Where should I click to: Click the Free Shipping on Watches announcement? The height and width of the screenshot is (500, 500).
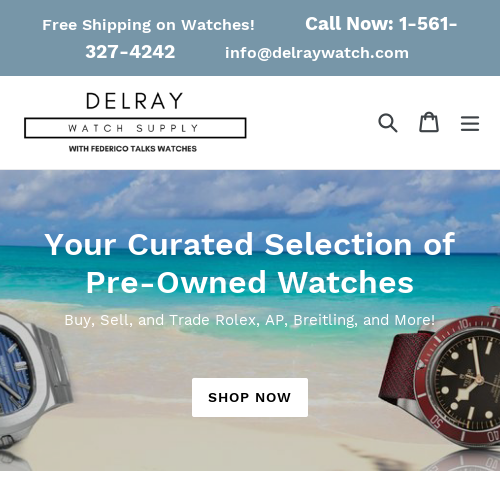[148, 25]
